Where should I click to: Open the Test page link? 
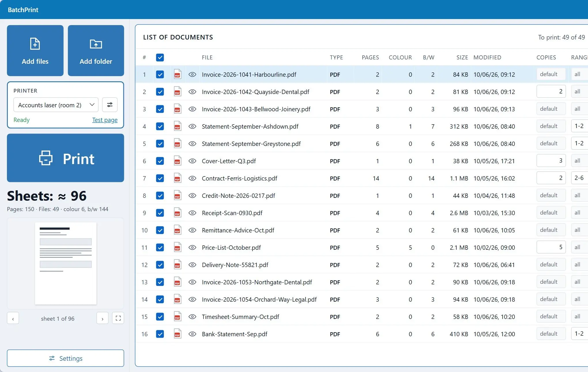[105, 120]
